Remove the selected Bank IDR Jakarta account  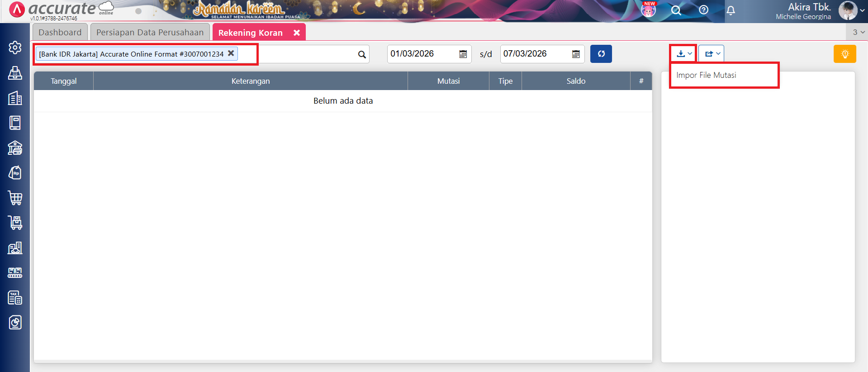tap(231, 53)
